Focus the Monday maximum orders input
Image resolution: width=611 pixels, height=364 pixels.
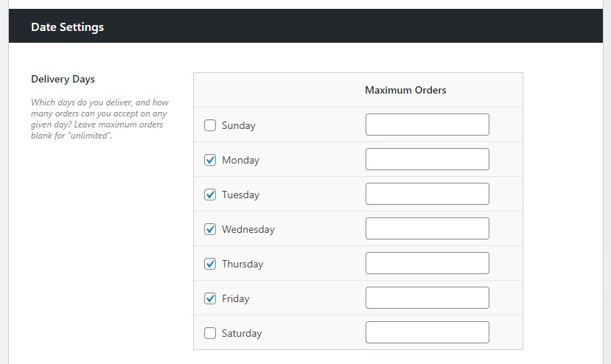tap(427, 159)
